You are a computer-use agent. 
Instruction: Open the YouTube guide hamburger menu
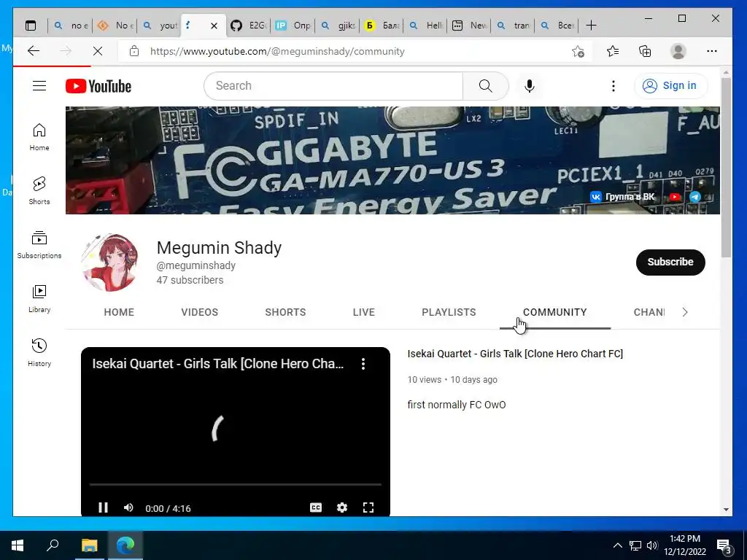coord(39,86)
